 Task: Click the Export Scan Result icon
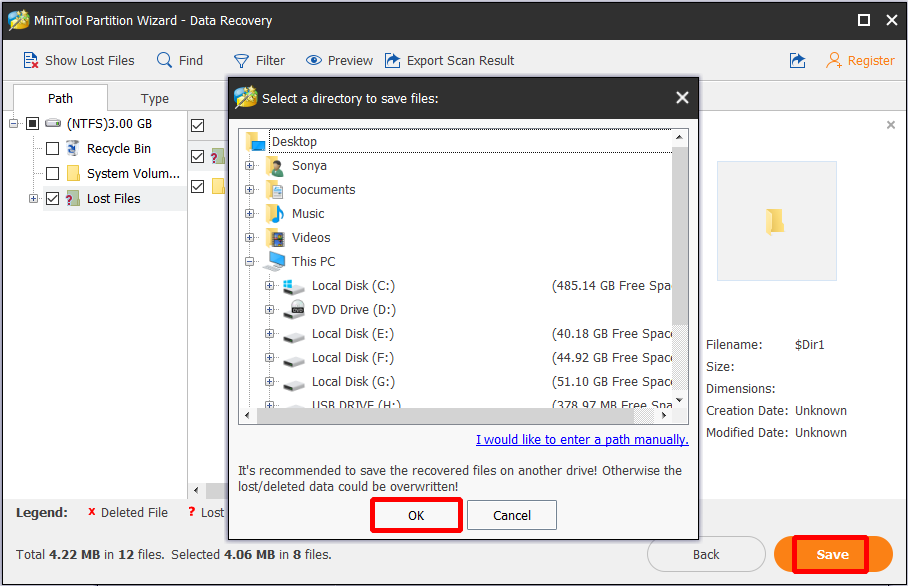tap(393, 60)
